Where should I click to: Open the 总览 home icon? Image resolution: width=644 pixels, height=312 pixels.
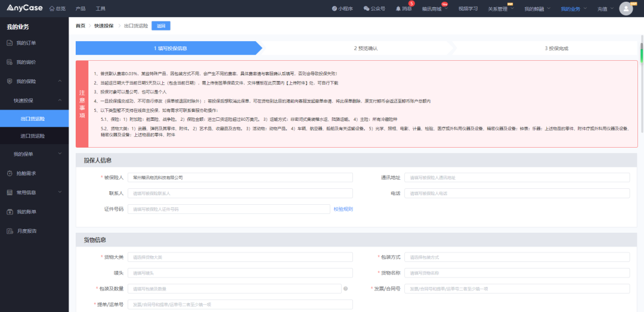coord(52,8)
